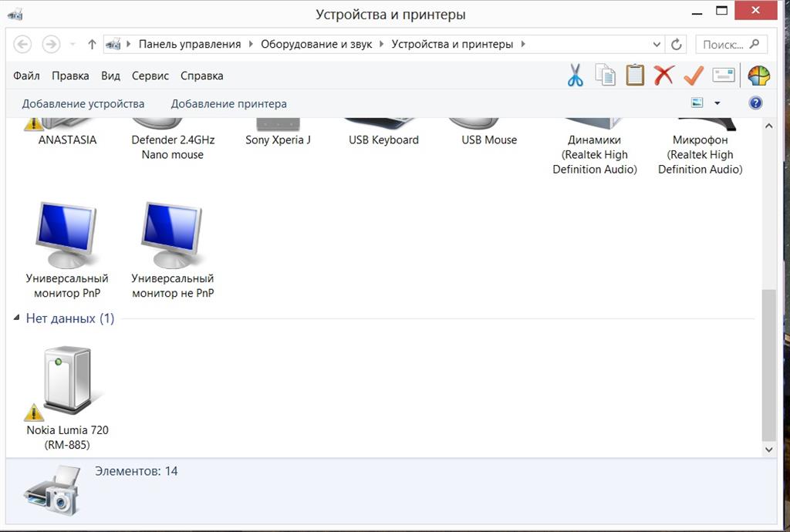Click the scrollbar up arrow
The image size is (790, 532).
coord(768,126)
